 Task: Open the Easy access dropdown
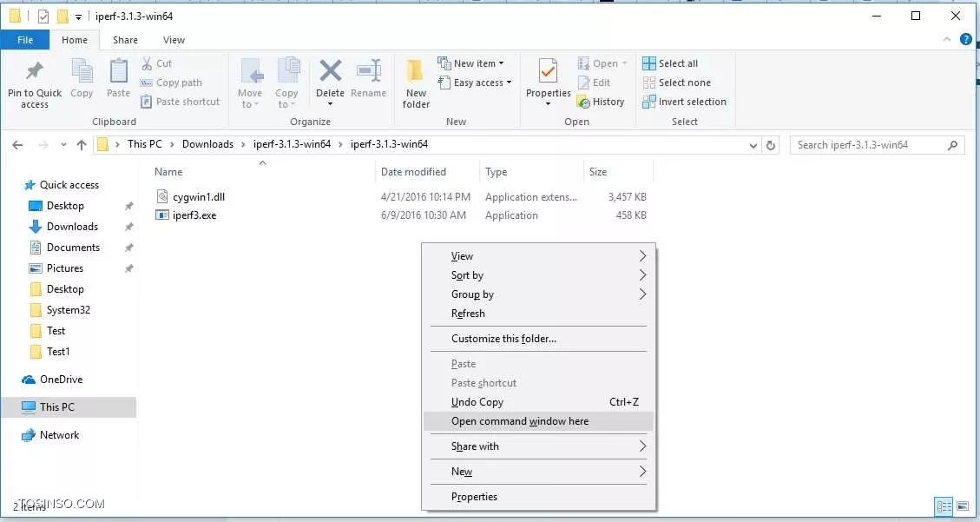[x=474, y=83]
